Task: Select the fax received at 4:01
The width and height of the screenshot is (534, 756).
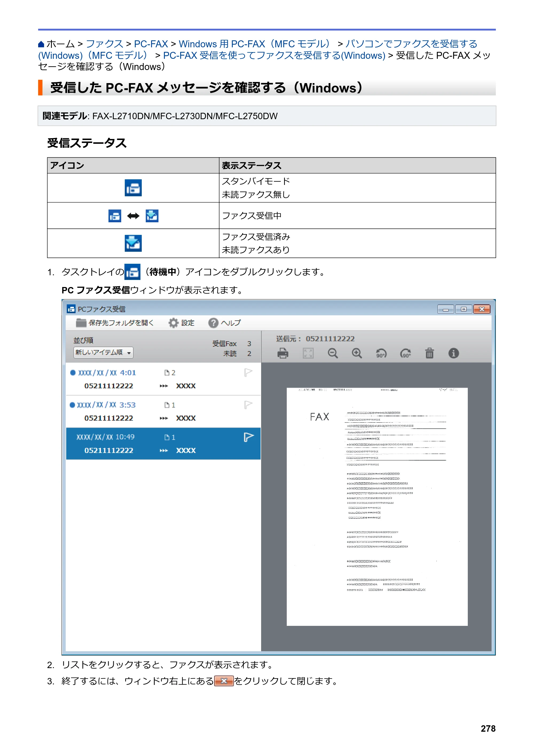Action: tap(163, 379)
